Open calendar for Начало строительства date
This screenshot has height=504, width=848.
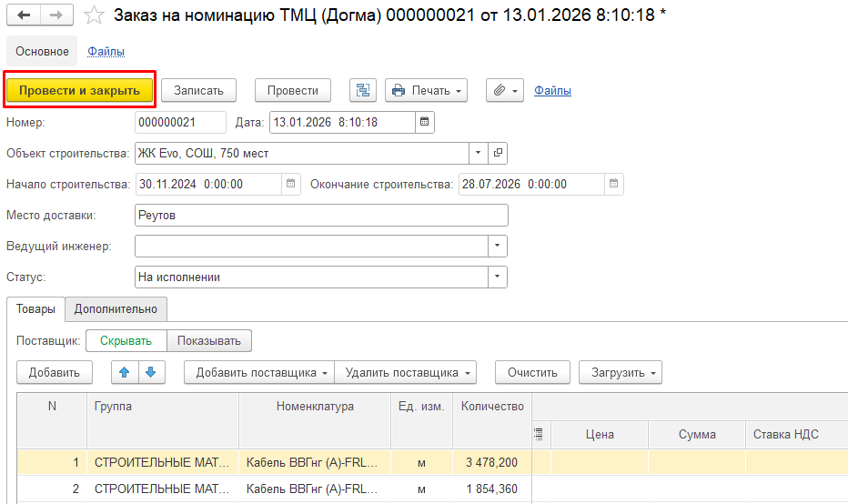[x=291, y=184]
